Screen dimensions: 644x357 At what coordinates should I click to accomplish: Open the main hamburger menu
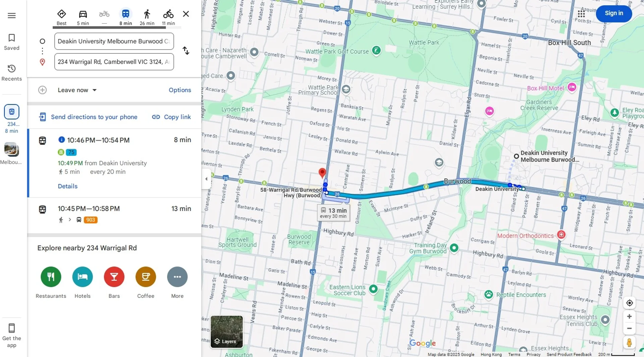(x=12, y=15)
